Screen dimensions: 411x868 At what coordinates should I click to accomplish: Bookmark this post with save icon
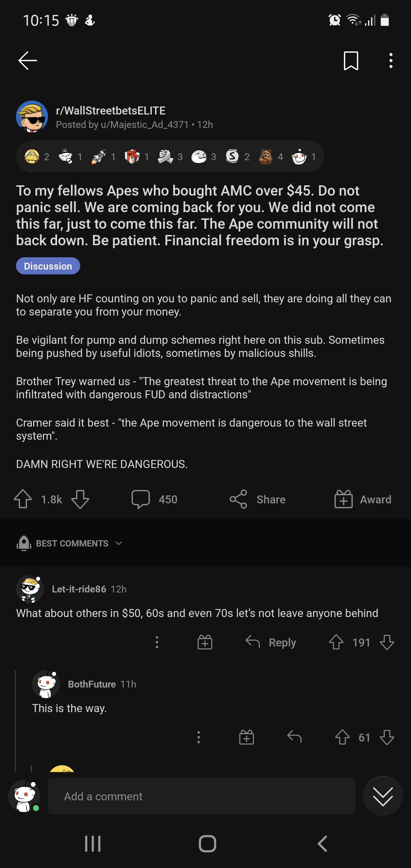pos(350,61)
